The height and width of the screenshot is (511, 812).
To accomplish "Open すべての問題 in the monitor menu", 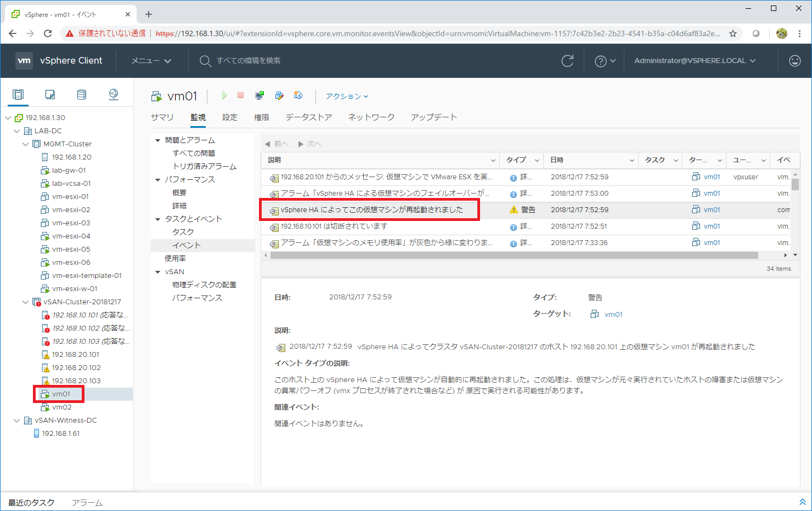I will [x=194, y=154].
